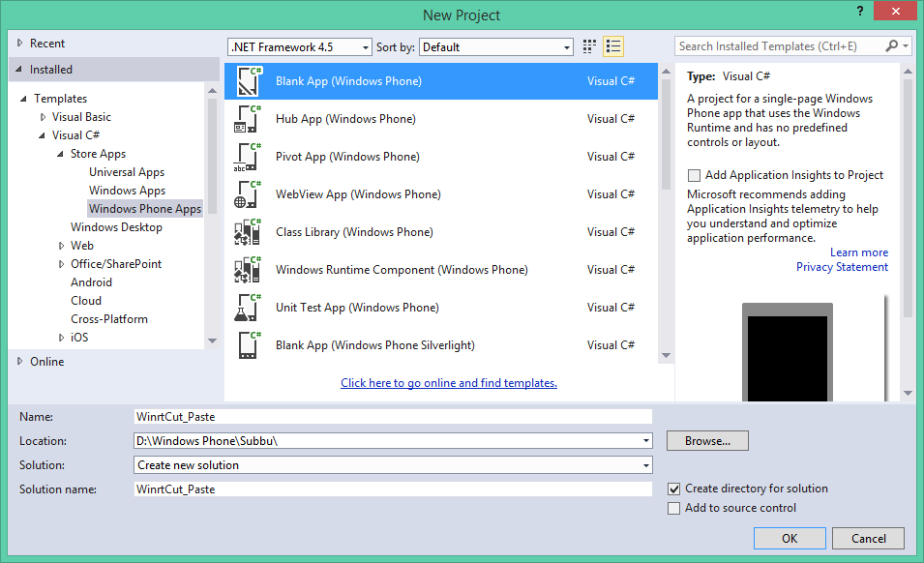This screenshot has width=924, height=563.
Task: Switch to small icons view
Action: 588,45
